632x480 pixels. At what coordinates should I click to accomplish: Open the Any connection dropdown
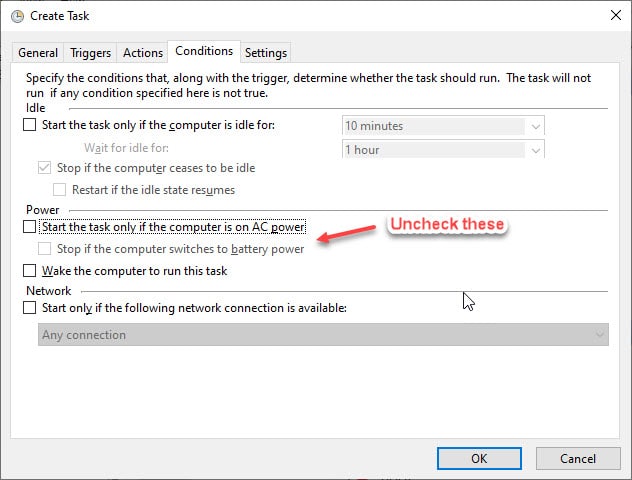pyautogui.click(x=323, y=335)
